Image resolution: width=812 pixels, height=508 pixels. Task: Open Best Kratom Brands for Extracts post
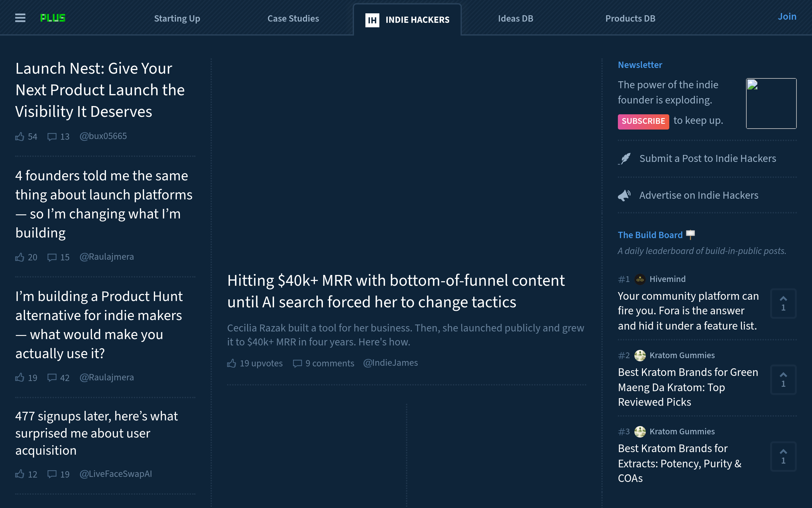[x=679, y=463]
